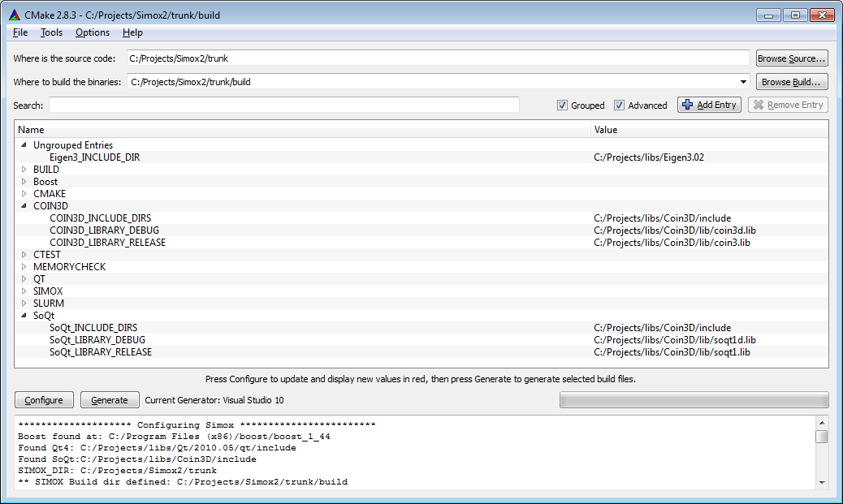Image resolution: width=843 pixels, height=504 pixels.
Task: Click the build binaries path field
Action: tap(439, 82)
